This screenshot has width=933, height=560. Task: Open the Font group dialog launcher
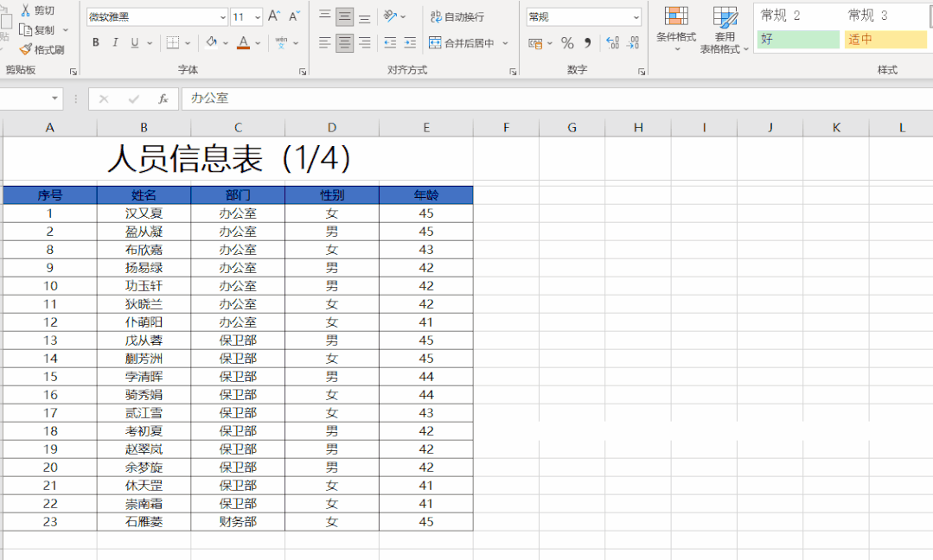[x=303, y=72]
